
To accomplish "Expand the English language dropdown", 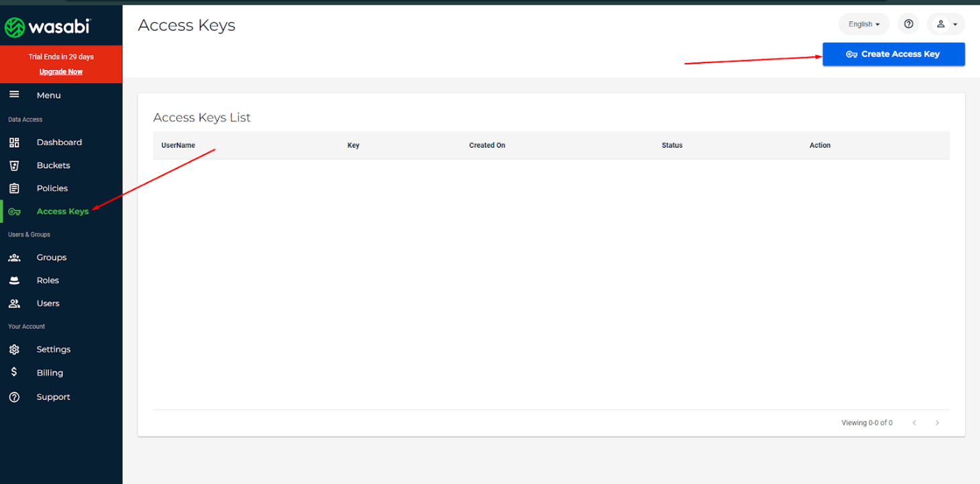I will point(863,24).
